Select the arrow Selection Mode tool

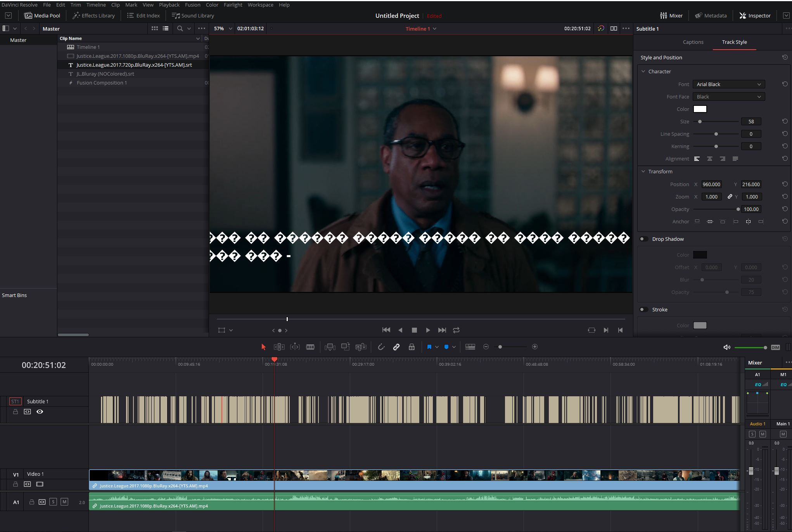click(x=264, y=347)
